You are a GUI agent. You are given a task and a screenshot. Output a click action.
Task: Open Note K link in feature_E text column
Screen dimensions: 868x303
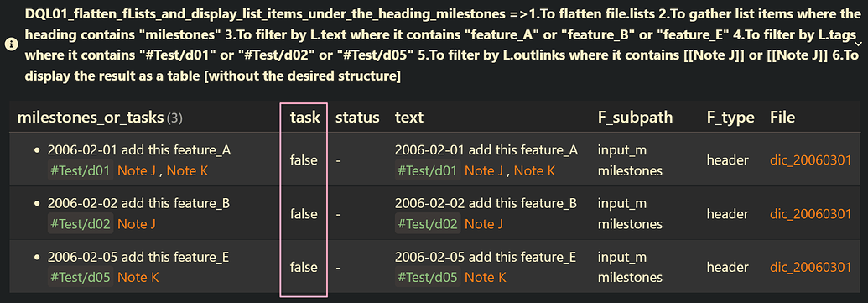pos(486,278)
